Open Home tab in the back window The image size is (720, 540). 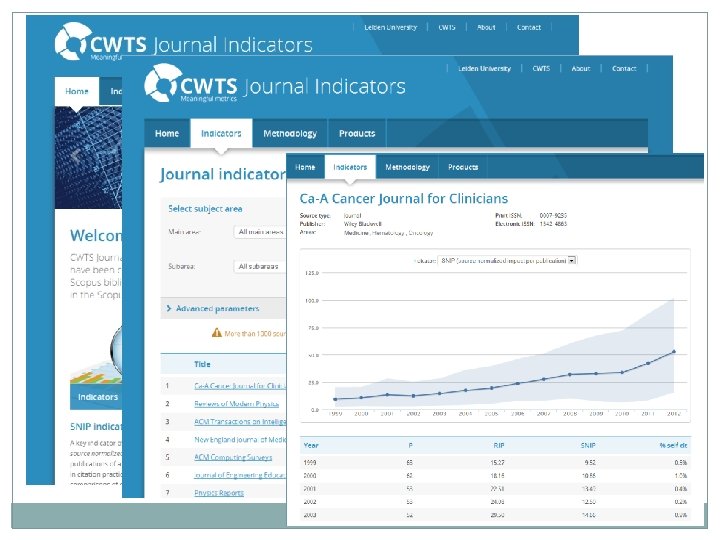pos(77,91)
